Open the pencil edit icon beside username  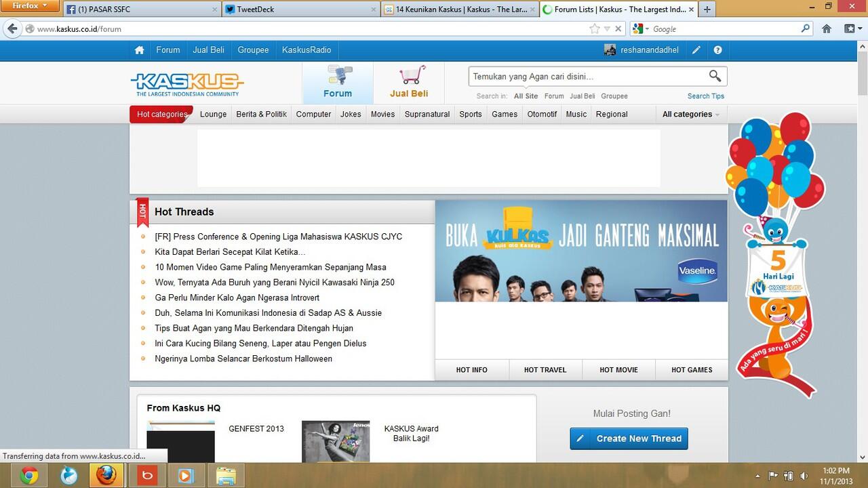pyautogui.click(x=696, y=50)
